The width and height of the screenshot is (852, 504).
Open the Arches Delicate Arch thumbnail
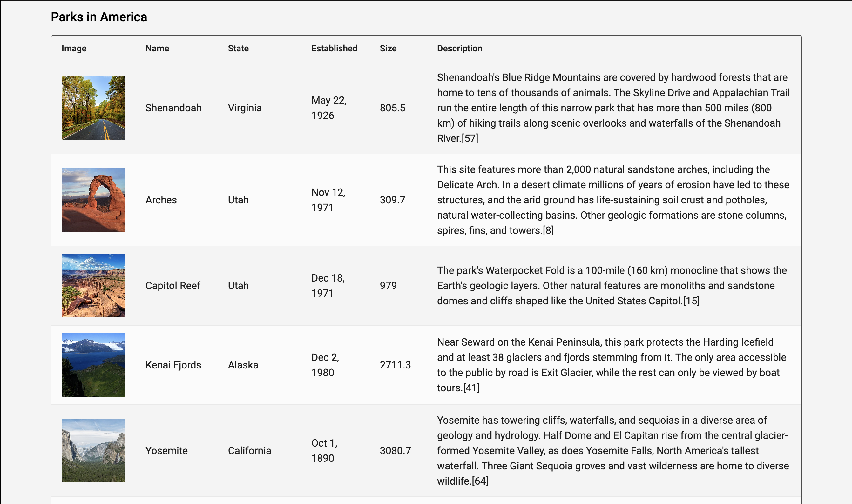tap(93, 200)
